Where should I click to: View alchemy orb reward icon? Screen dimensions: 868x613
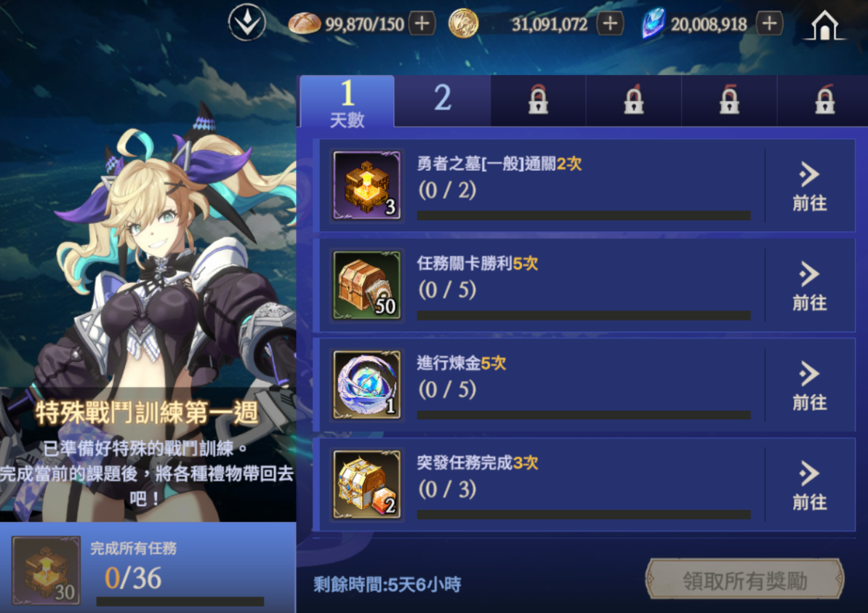point(366,385)
